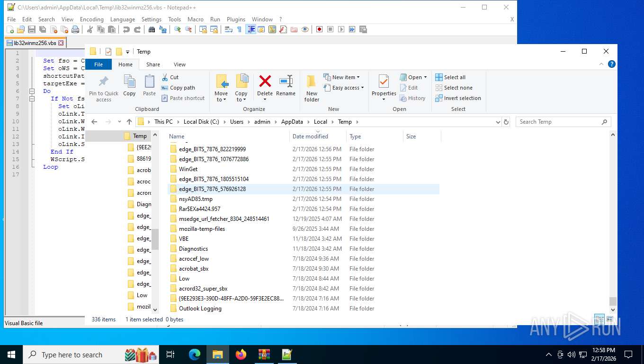644x364 pixels.
Task: Click the Redo arrow in Notepad++ toolbar
Action: (137, 29)
